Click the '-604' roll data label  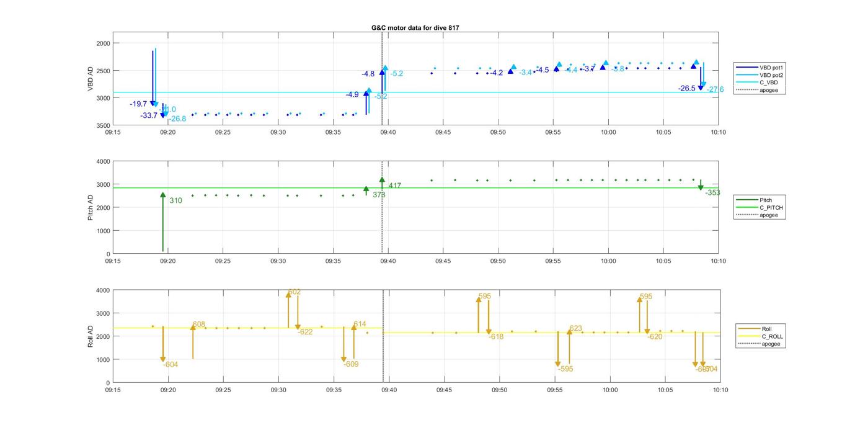(x=170, y=365)
